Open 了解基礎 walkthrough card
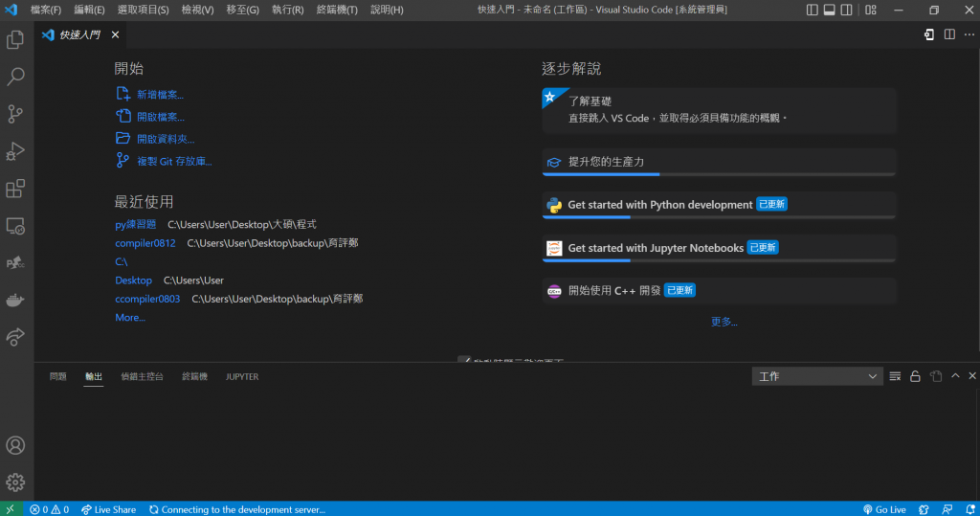This screenshot has height=516, width=980. 719,110
